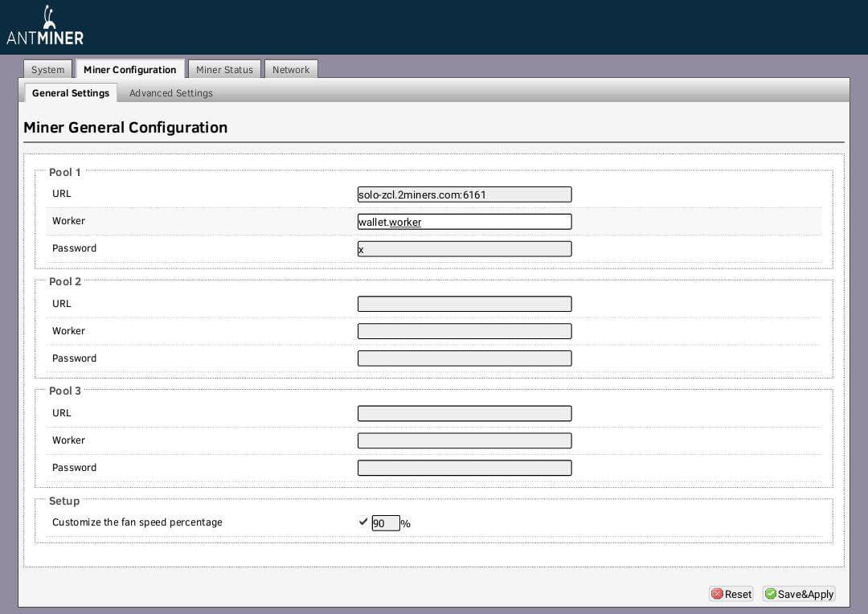Viewport: 868px width, 614px height.
Task: Click the Pool 3 URL field
Action: 464,413
